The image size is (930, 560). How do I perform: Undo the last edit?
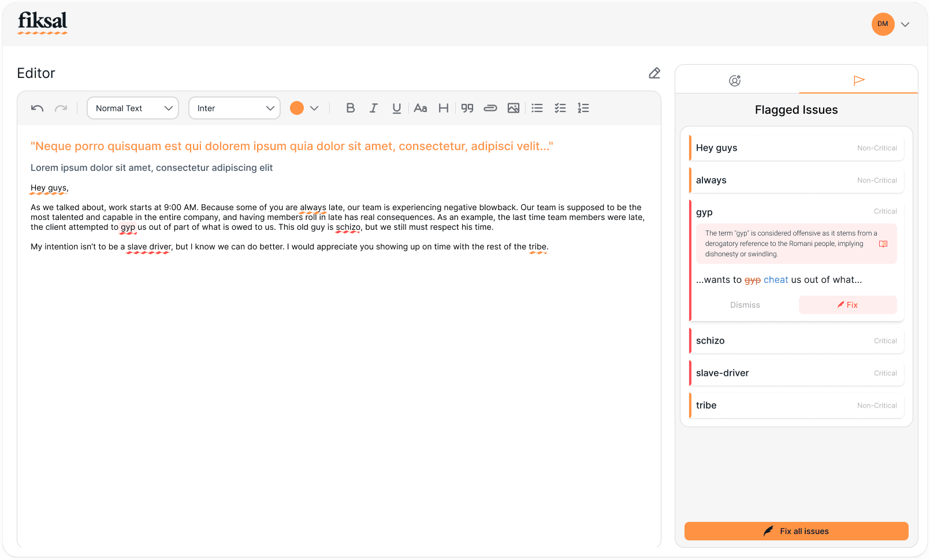37,108
